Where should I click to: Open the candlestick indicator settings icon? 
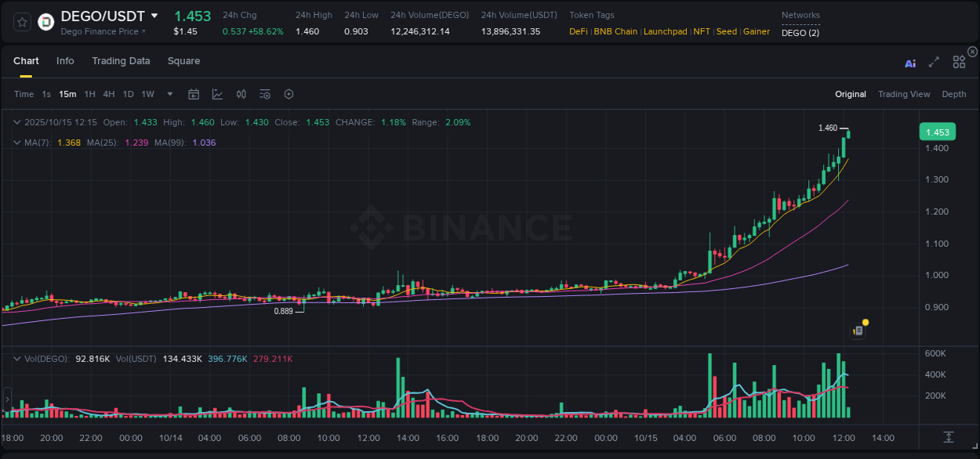(241, 94)
